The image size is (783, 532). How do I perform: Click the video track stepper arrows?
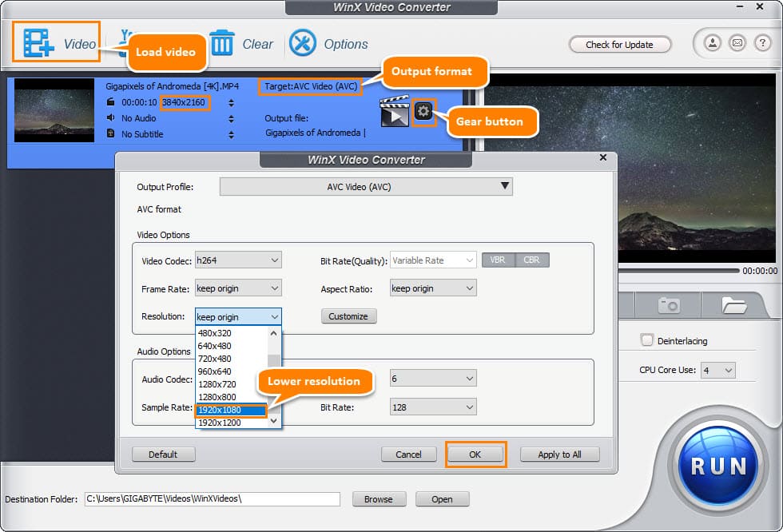coord(231,103)
